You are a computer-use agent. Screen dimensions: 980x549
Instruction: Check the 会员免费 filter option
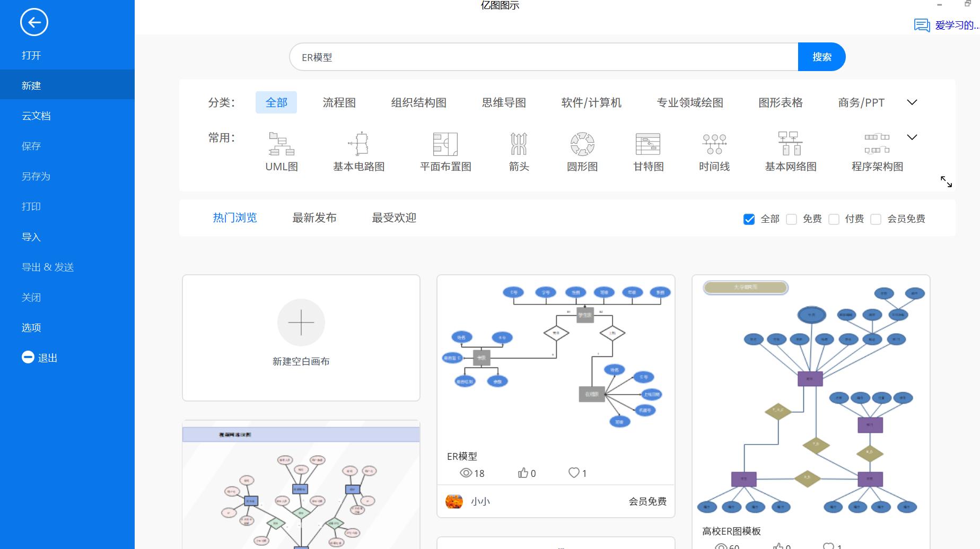tap(876, 219)
